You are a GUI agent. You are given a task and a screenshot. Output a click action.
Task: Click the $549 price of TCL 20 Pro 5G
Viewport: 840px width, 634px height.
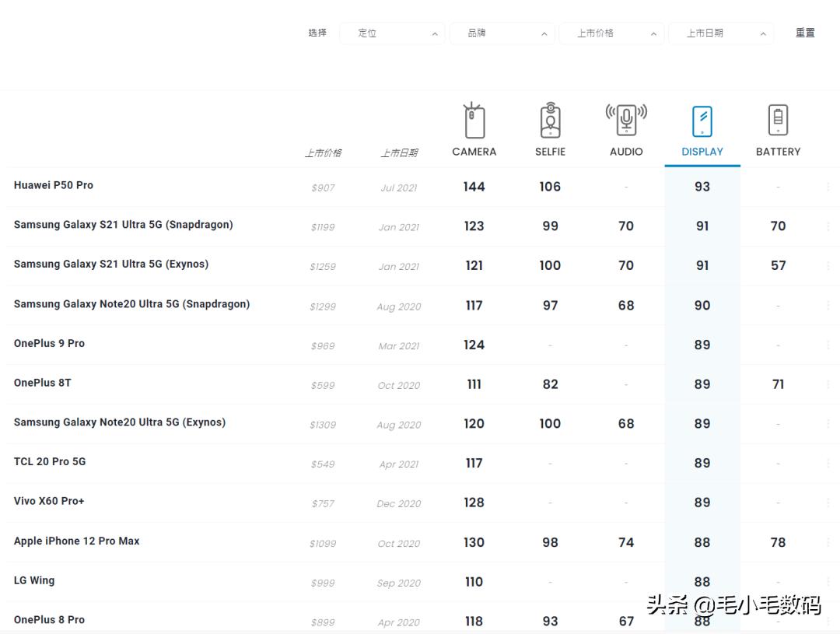pos(323,464)
